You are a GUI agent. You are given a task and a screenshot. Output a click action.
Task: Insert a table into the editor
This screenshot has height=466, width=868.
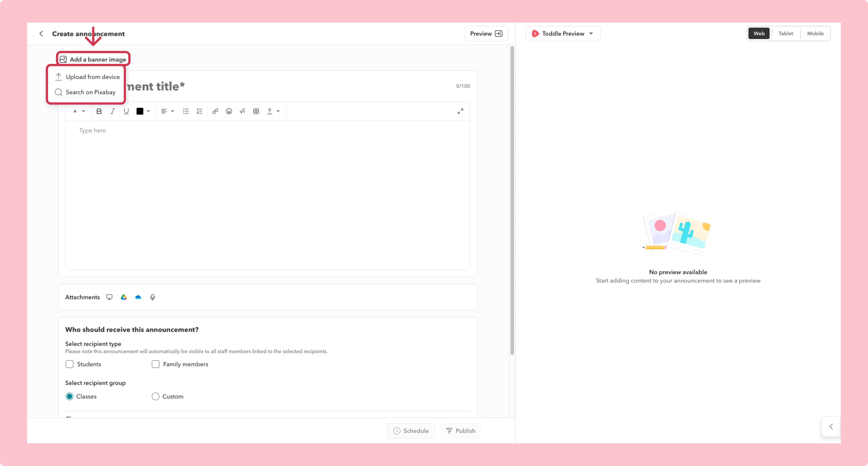(x=256, y=111)
